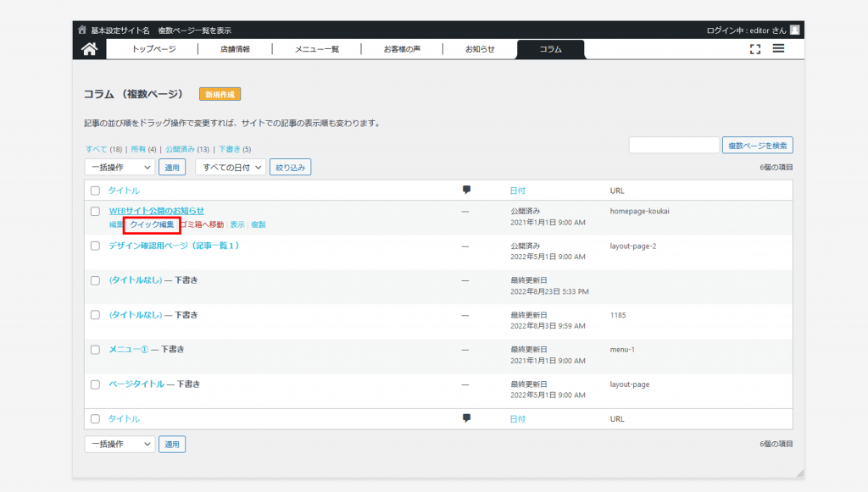868x492 pixels.
Task: Tick the checkbox beside メニュー① draft
Action: [x=95, y=350]
